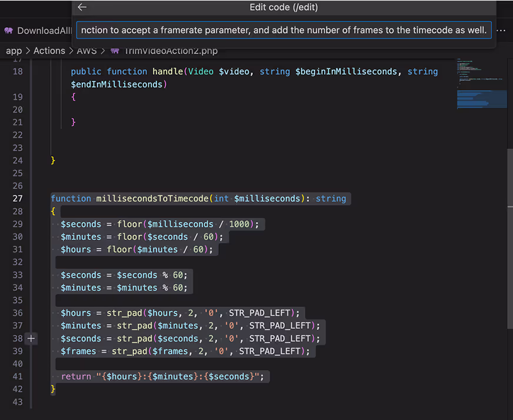Viewport: 513px width, 420px height.
Task: Click the plus icon beside line 38
Action: pos(31,338)
